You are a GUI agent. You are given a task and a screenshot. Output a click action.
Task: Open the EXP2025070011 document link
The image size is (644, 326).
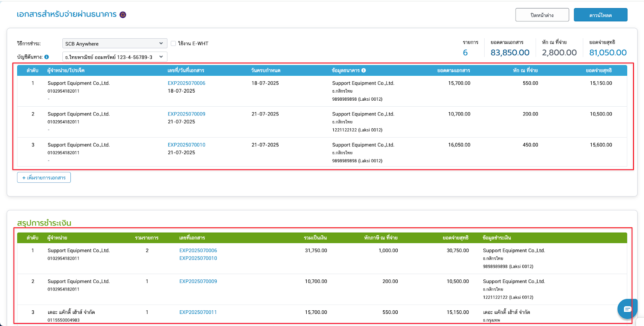tap(198, 312)
